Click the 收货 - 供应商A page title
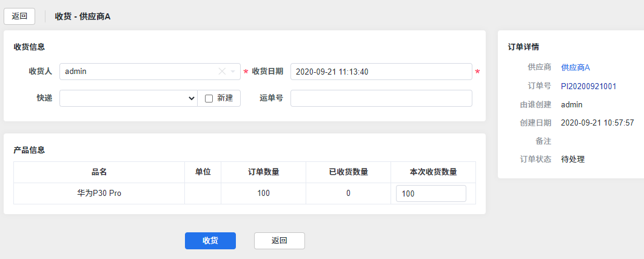The width and height of the screenshot is (644, 259). [x=82, y=16]
